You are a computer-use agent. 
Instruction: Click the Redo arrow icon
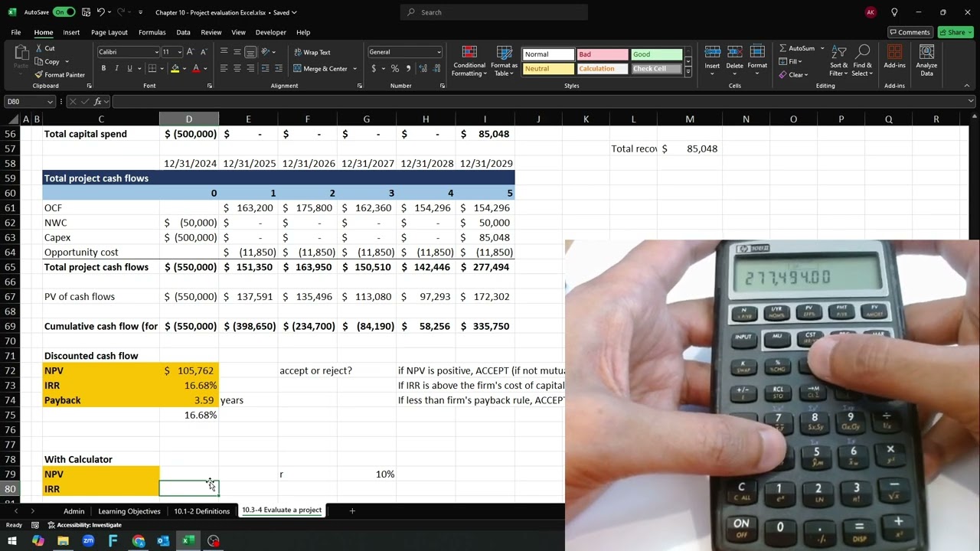[122, 12]
